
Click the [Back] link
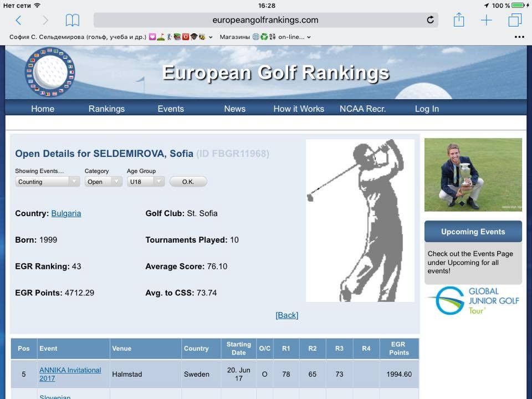pyautogui.click(x=287, y=315)
